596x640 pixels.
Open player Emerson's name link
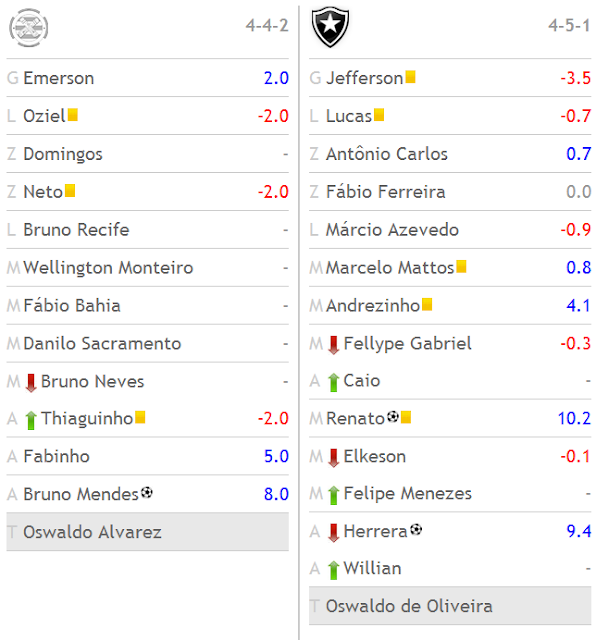pyautogui.click(x=58, y=78)
